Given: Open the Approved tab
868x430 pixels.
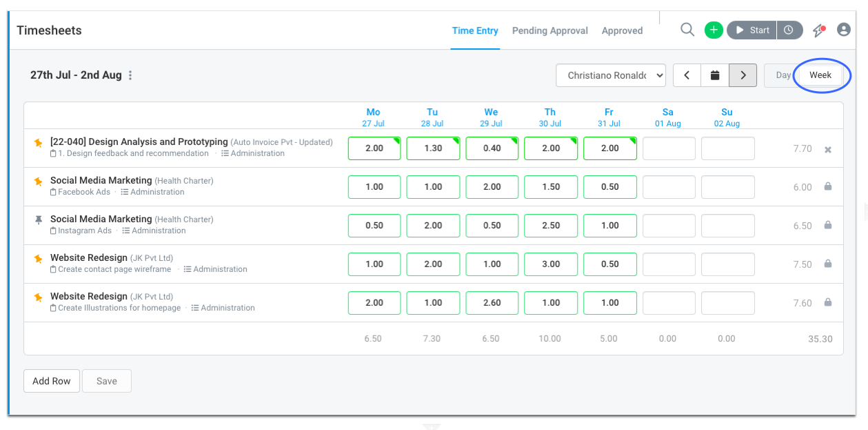Looking at the screenshot, I should (622, 30).
